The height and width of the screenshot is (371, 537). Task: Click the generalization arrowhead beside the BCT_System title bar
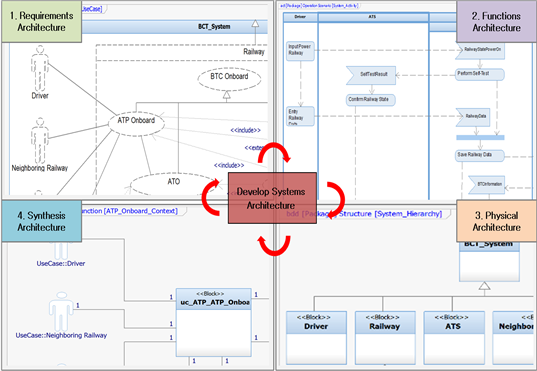[x=255, y=23]
